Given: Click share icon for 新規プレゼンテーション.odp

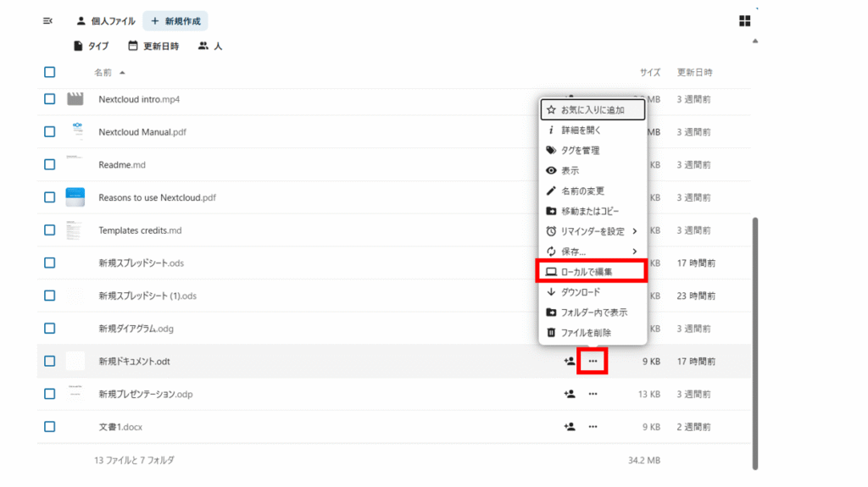Looking at the screenshot, I should tap(570, 394).
